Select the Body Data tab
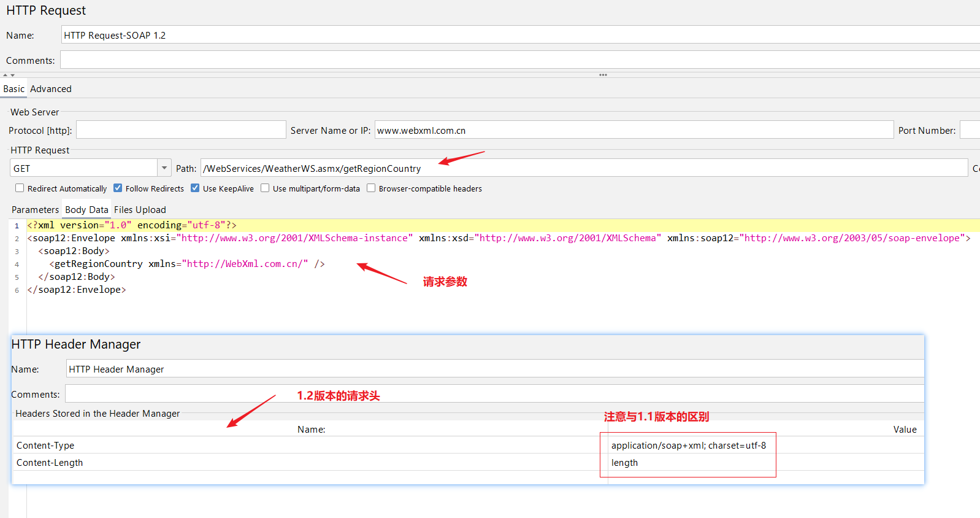The image size is (980, 518). 86,210
